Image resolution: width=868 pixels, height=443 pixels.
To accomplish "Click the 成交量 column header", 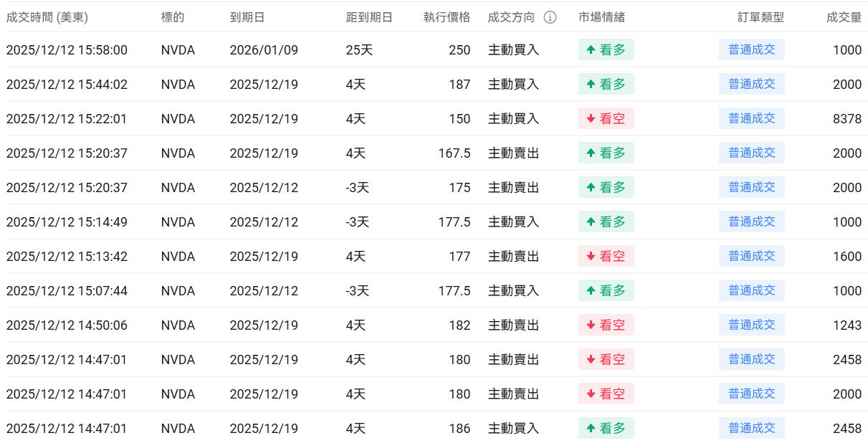I will pyautogui.click(x=844, y=17).
